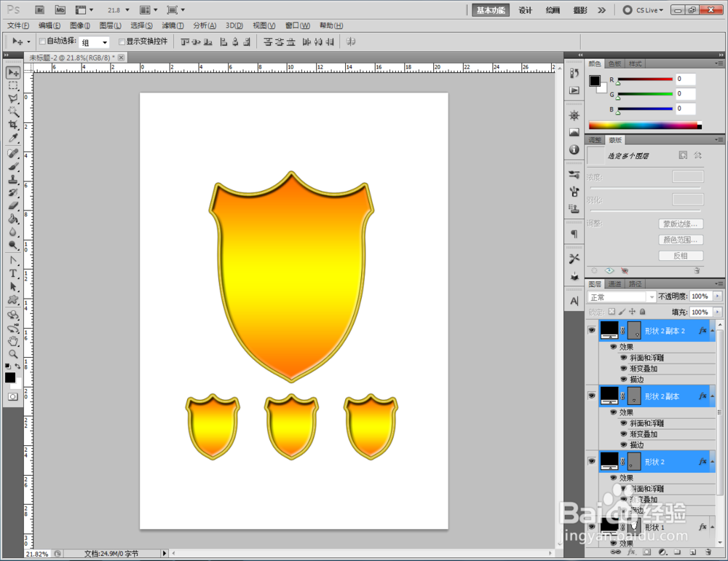The height and width of the screenshot is (561, 728).
Task: Select the Crop tool
Action: [x=13, y=125]
